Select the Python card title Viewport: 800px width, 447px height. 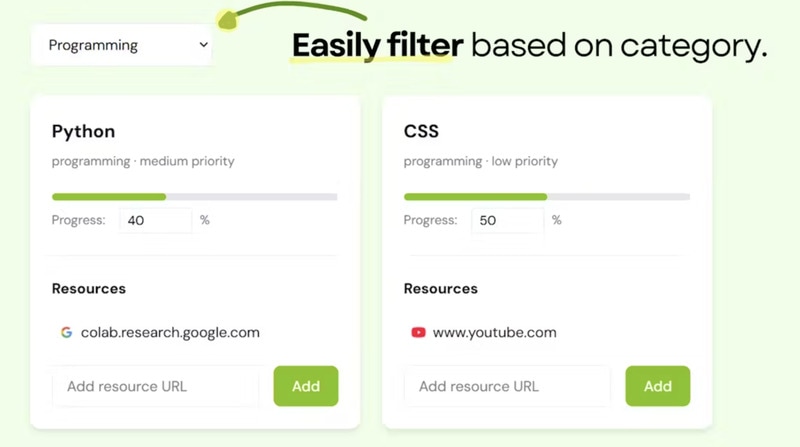(x=83, y=131)
